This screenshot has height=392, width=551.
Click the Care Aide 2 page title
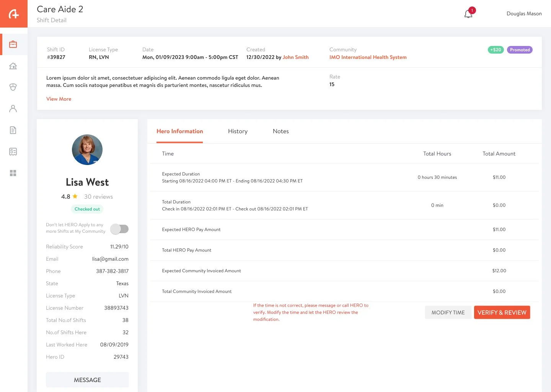pos(60,9)
